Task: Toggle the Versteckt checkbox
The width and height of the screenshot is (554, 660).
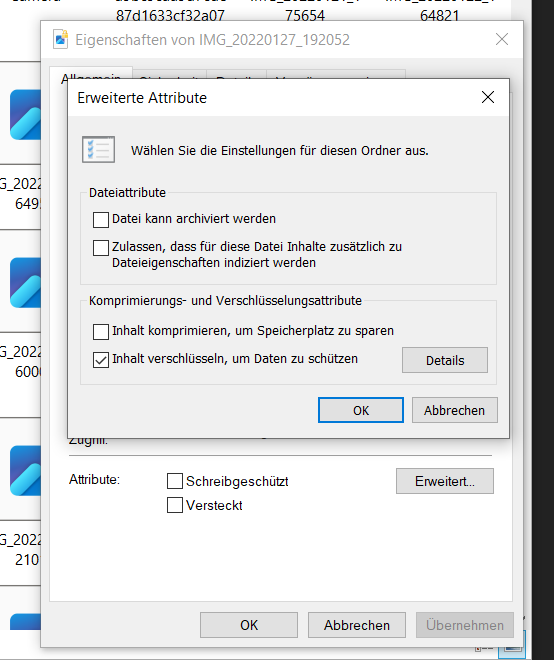Action: coord(175,505)
